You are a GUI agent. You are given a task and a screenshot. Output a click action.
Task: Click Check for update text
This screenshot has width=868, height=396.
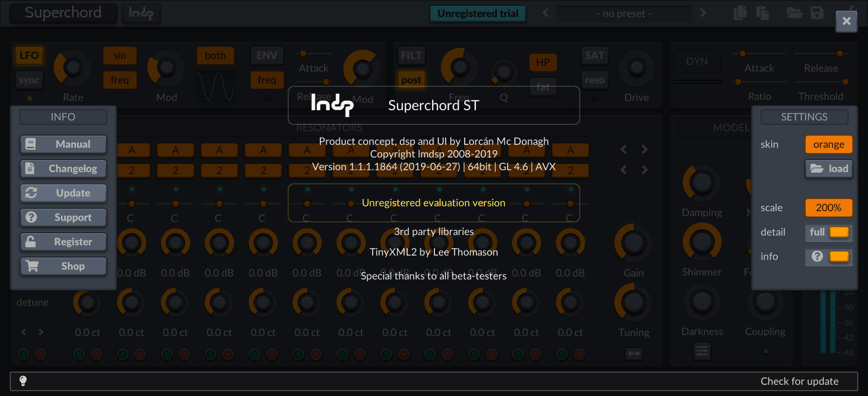[x=800, y=381]
